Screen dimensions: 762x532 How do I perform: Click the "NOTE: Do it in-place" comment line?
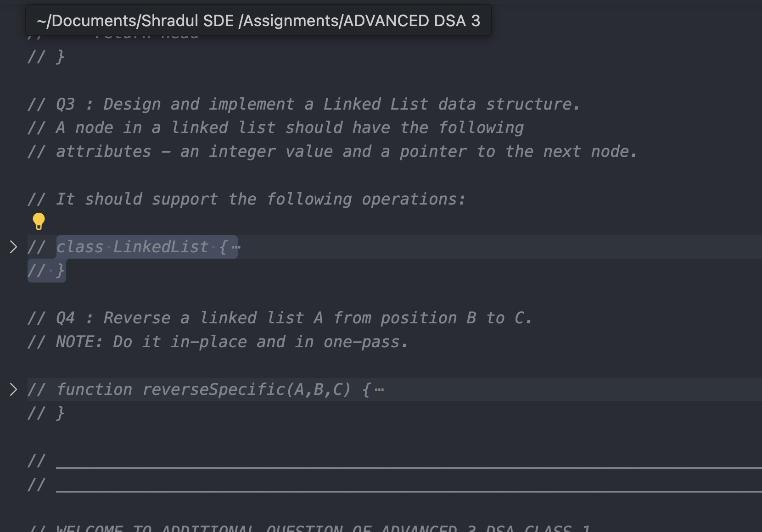[x=218, y=342]
